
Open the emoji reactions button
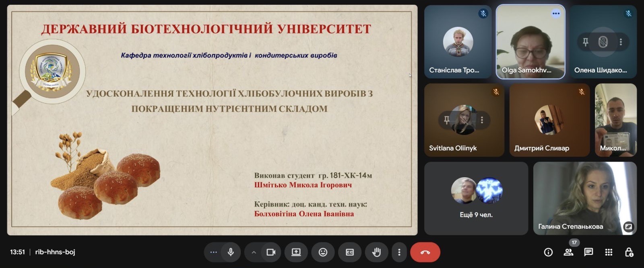[323, 252]
